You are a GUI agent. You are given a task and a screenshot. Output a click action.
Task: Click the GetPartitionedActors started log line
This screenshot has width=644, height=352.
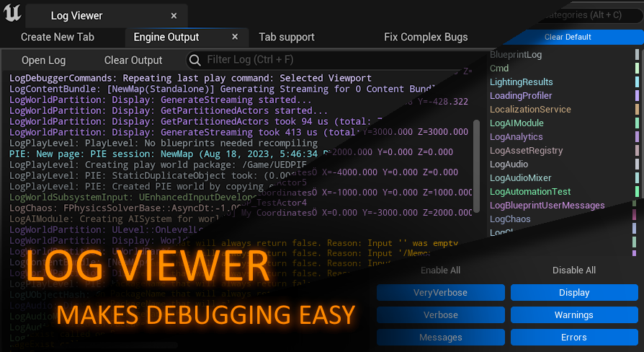[169, 110]
